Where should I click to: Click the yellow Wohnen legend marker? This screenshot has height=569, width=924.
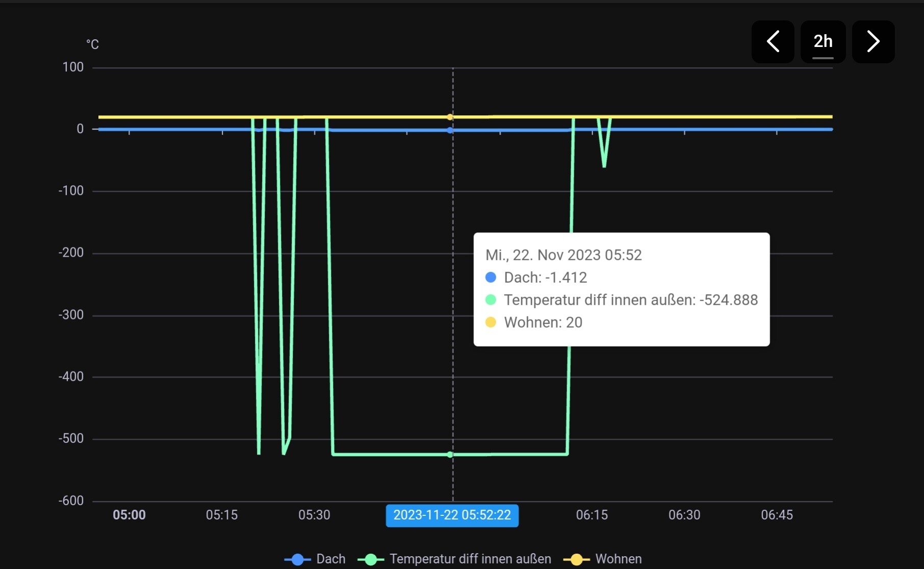click(x=576, y=559)
